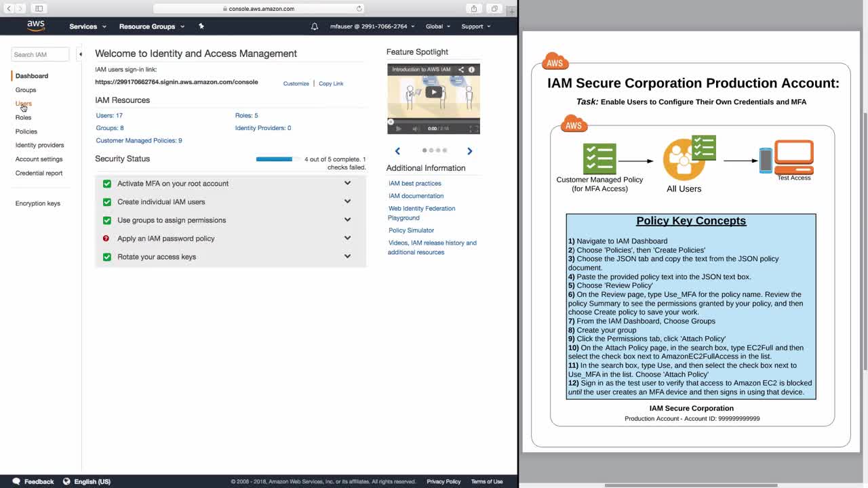The height and width of the screenshot is (488, 868).
Task: Click the Feedback speech bubble icon
Action: click(16, 481)
